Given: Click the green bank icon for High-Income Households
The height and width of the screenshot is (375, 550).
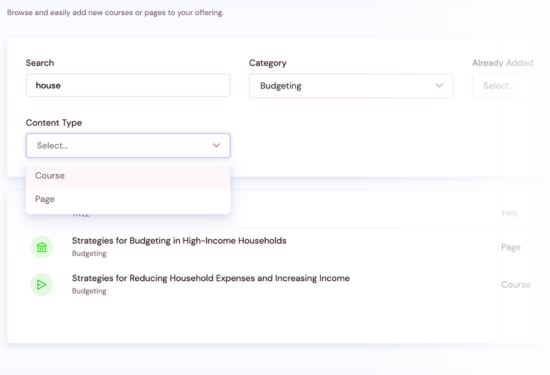Looking at the screenshot, I should 41,247.
